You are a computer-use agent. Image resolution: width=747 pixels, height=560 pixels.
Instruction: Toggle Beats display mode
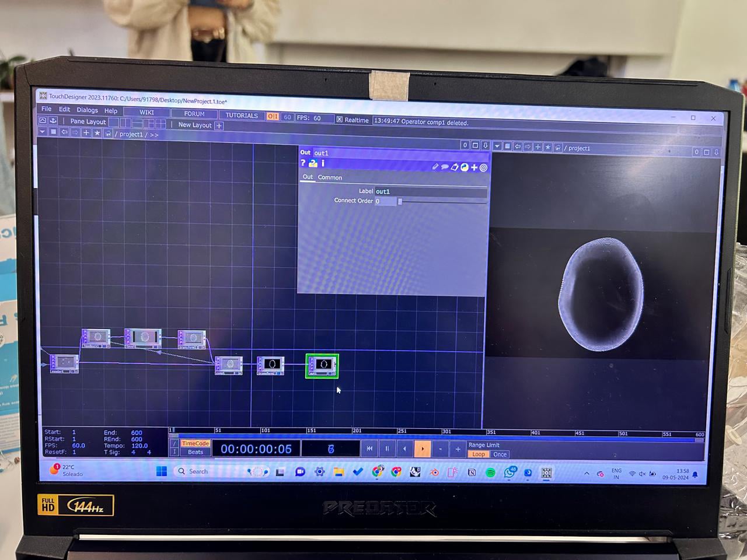[196, 452]
